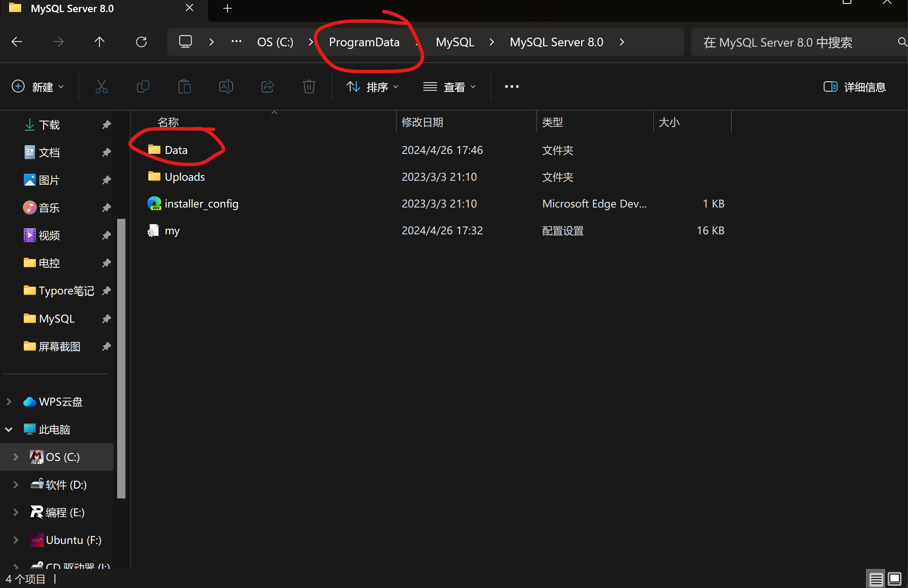Close the MySQL Server 8.0 tab
The width and height of the screenshot is (908, 588).
click(x=189, y=8)
